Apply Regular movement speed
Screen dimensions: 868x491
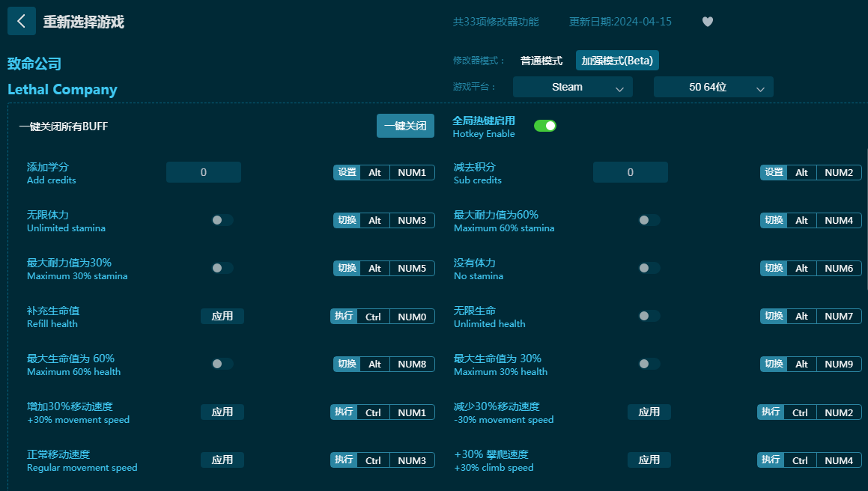pyautogui.click(x=222, y=460)
